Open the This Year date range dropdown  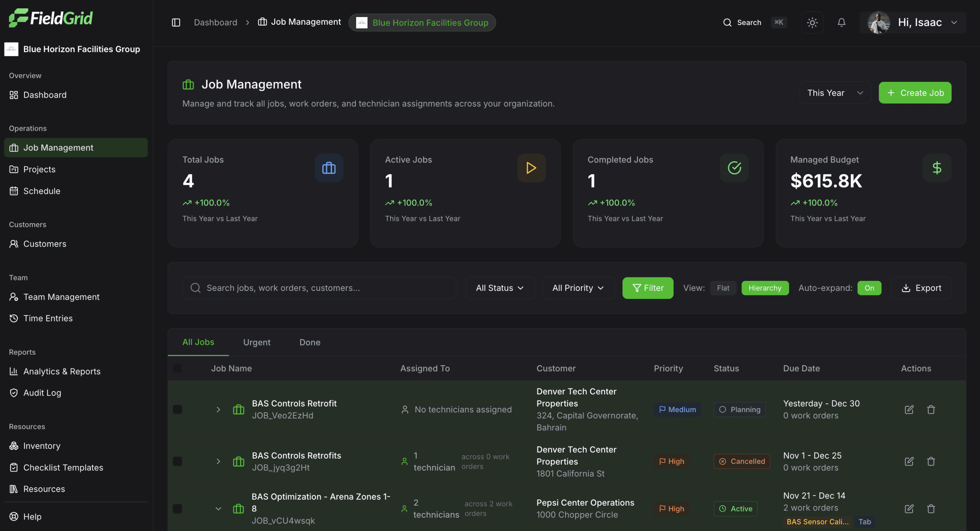[835, 93]
